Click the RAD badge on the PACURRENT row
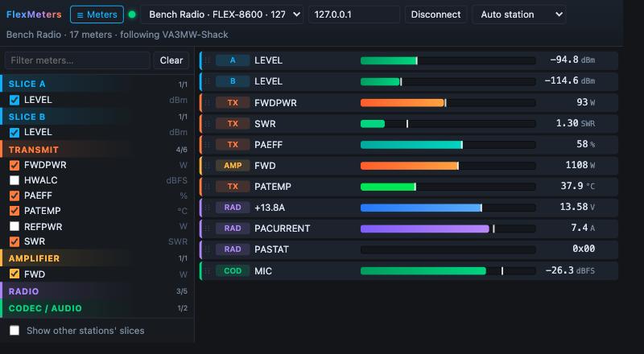Screen dimensions: 644x354 [233, 228]
